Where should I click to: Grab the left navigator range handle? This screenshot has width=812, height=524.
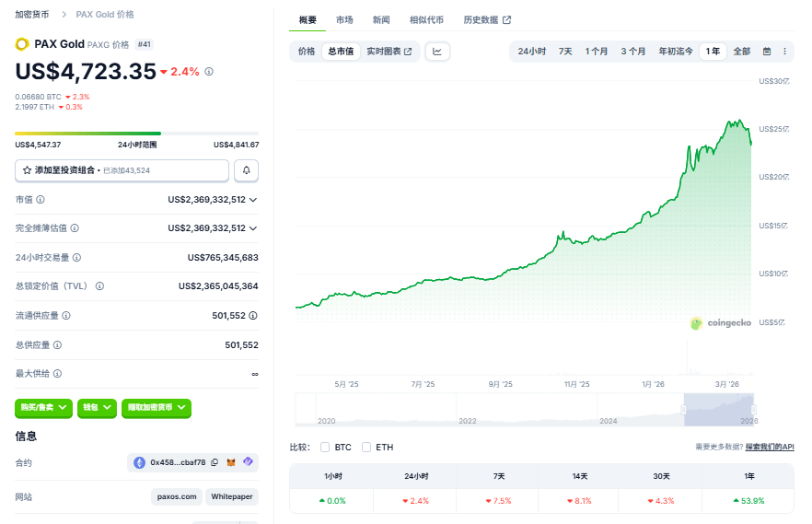tap(683, 410)
